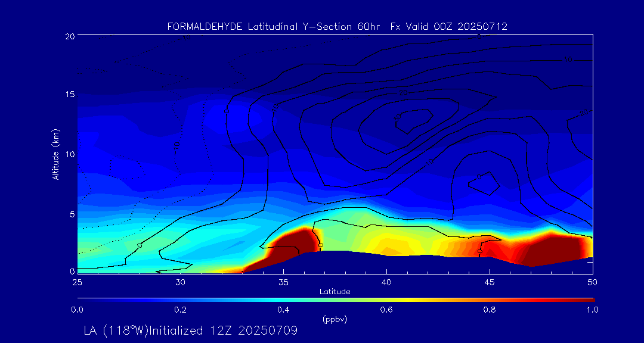This screenshot has height=343, width=644.
Task: Click the "Latitude" axis label
Action: tap(335, 292)
